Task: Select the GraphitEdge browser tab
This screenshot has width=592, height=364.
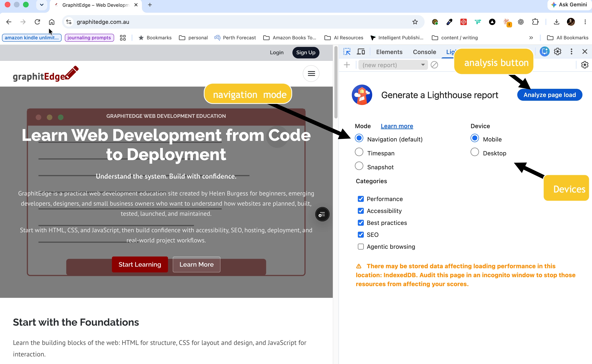Action: [96, 5]
